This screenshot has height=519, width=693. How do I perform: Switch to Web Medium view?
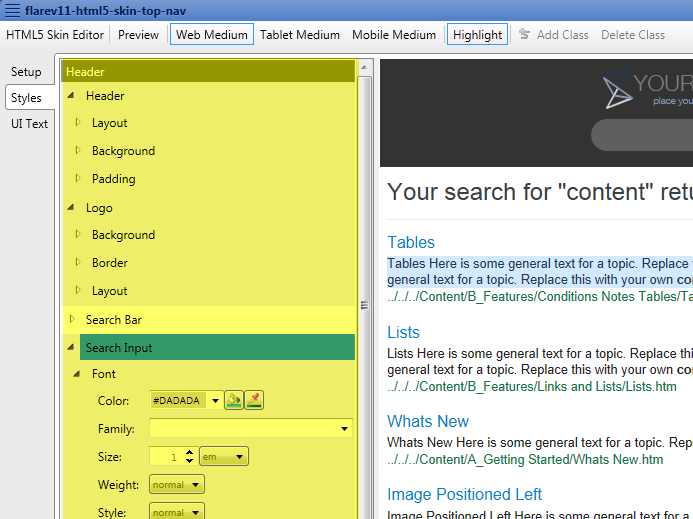211,35
